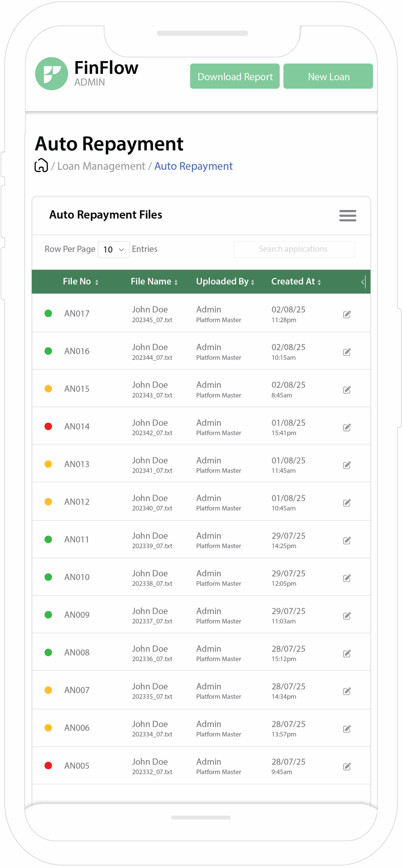Open the Loan Management breadcrumb link
This screenshot has width=404, height=868.
[101, 166]
